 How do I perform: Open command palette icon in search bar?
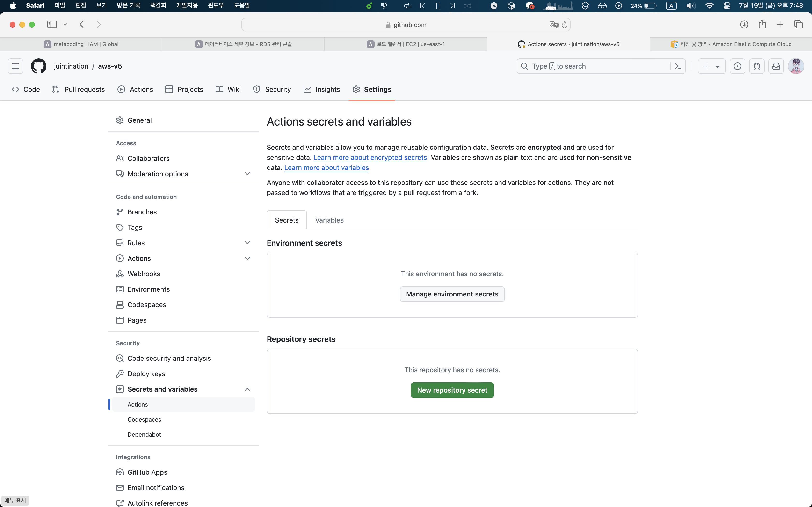click(x=678, y=66)
